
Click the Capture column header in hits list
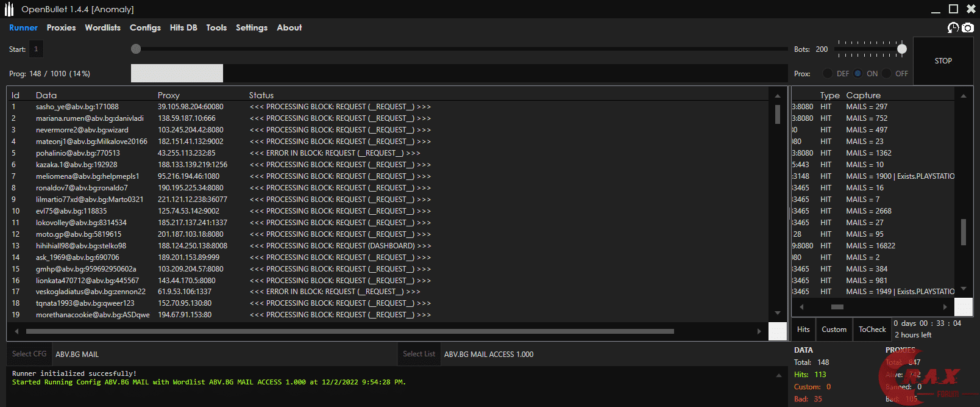pyautogui.click(x=863, y=95)
